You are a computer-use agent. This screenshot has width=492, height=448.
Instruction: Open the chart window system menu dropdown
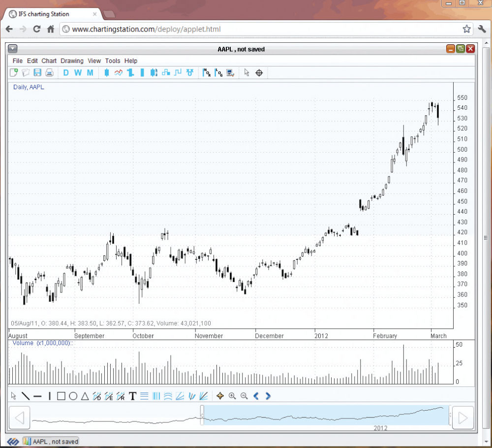[x=13, y=49]
